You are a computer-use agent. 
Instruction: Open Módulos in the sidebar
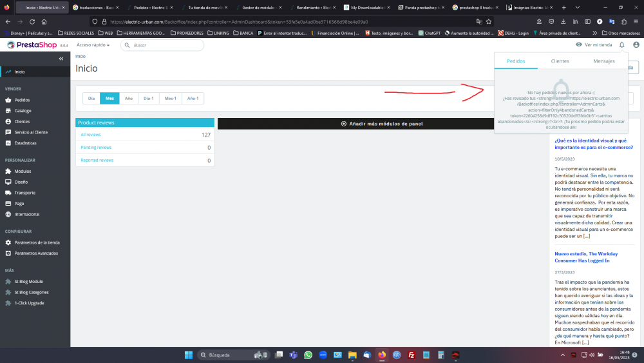(23, 171)
